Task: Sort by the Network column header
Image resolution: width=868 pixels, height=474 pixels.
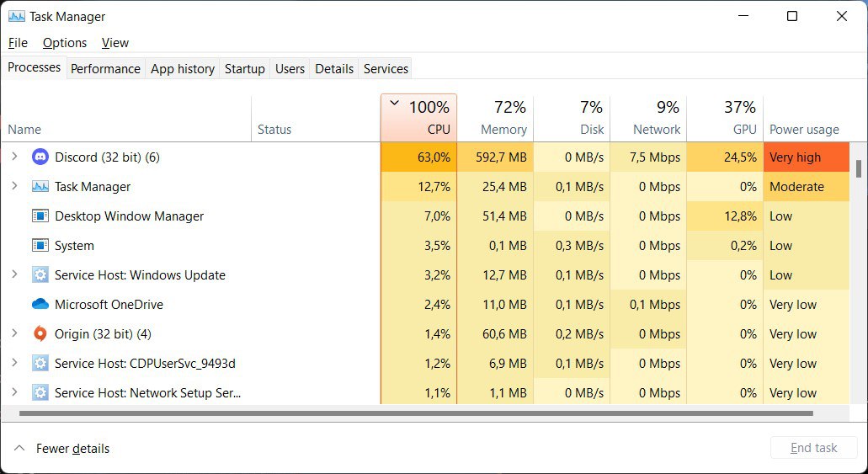Action: pyautogui.click(x=647, y=118)
